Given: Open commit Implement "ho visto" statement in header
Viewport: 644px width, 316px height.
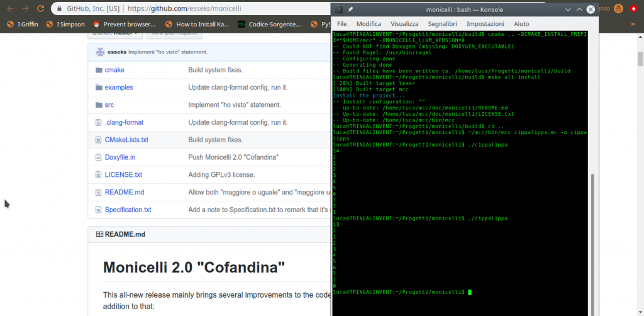Looking at the screenshot, I should tap(167, 52).
